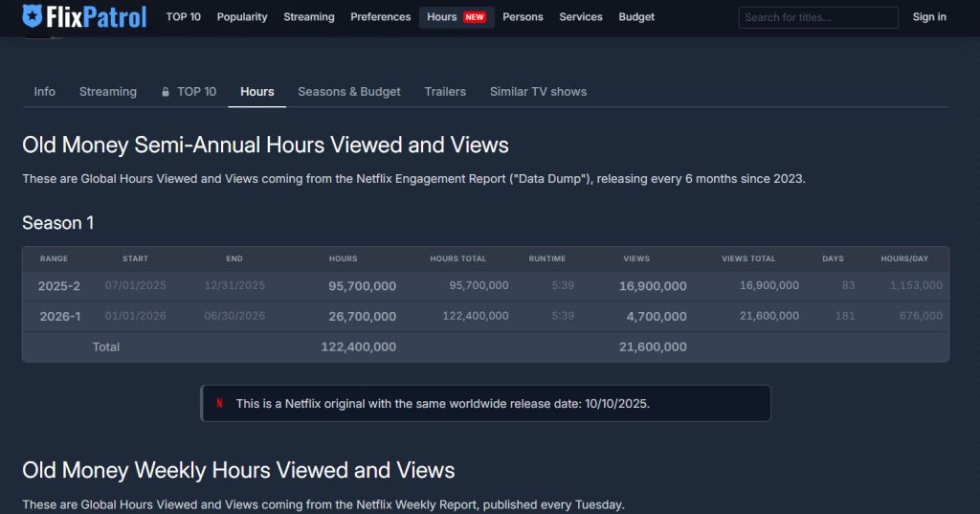
Task: Click the red Netflix N icon in notice
Action: (x=219, y=403)
